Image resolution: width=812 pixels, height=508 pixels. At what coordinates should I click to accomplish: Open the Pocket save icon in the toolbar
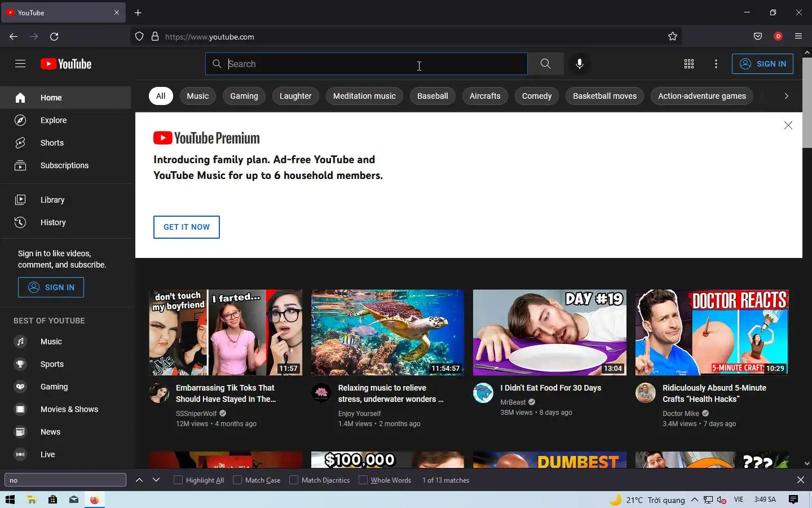[x=758, y=37]
